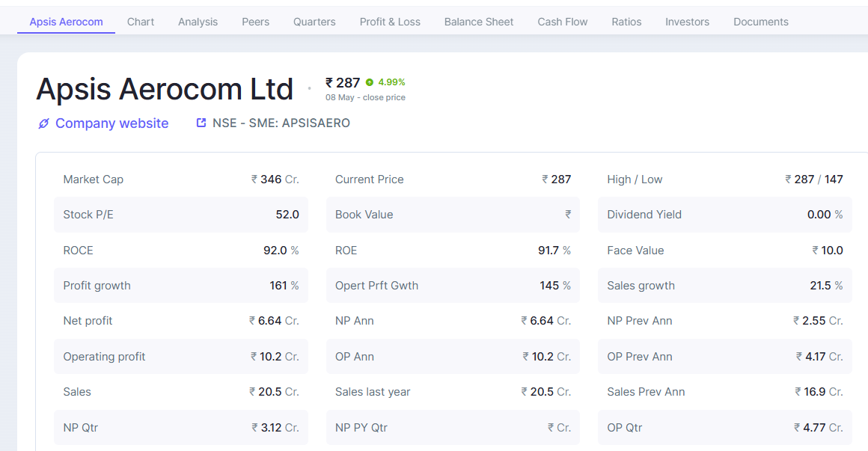This screenshot has width=868, height=451.
Task: Select the Sales last year label
Action: pyautogui.click(x=373, y=392)
